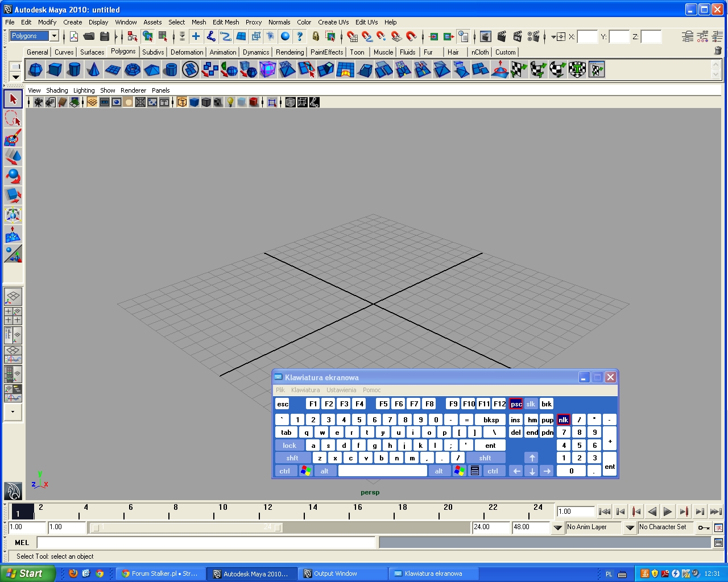The height and width of the screenshot is (582, 728).
Task: Click the Save Scene floppy disk icon
Action: (x=104, y=37)
